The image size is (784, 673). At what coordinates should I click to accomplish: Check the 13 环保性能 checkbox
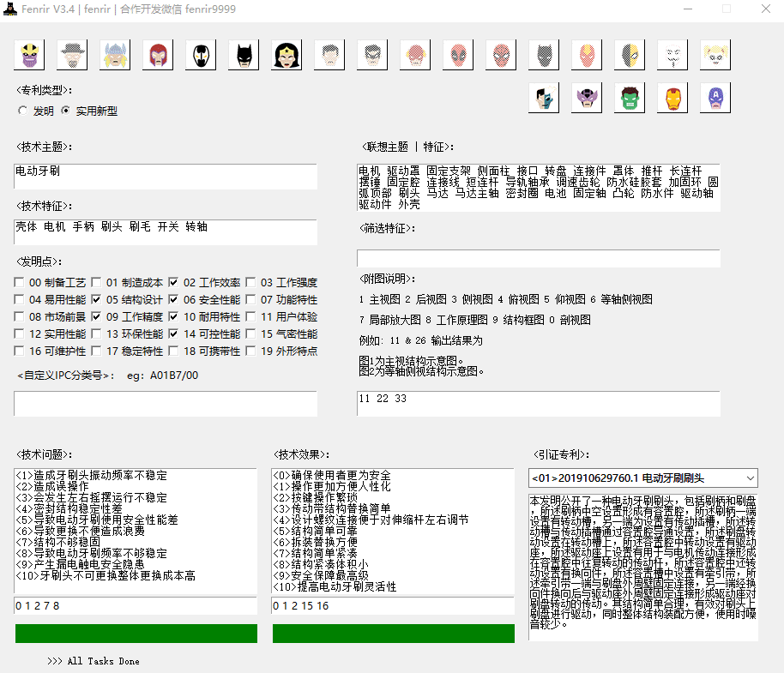(97, 334)
